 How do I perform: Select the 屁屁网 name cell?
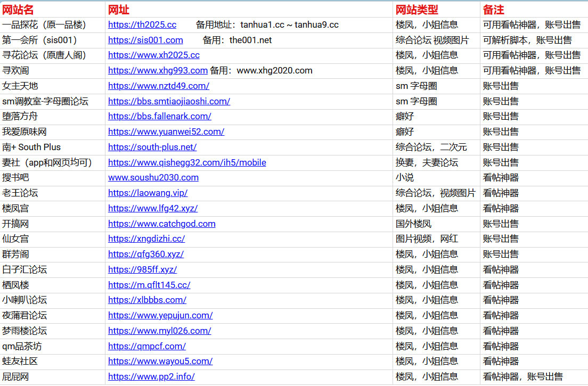click(x=53, y=376)
